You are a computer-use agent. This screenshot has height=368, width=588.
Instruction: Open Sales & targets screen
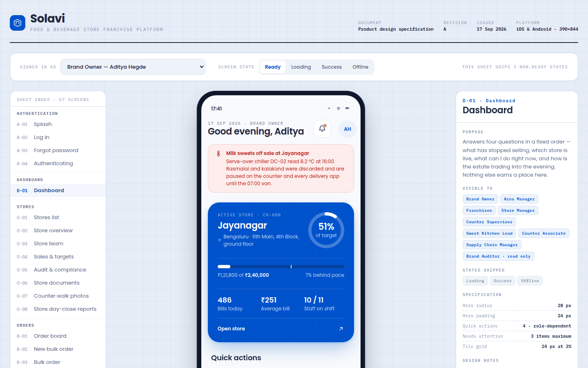click(58, 257)
